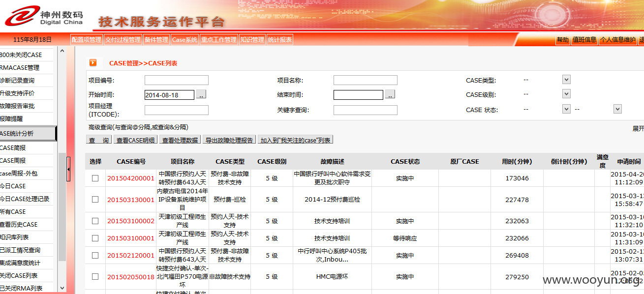The width and height of the screenshot is (644, 294).
Task: Click the Digital China logo
Action: click(x=45, y=16)
